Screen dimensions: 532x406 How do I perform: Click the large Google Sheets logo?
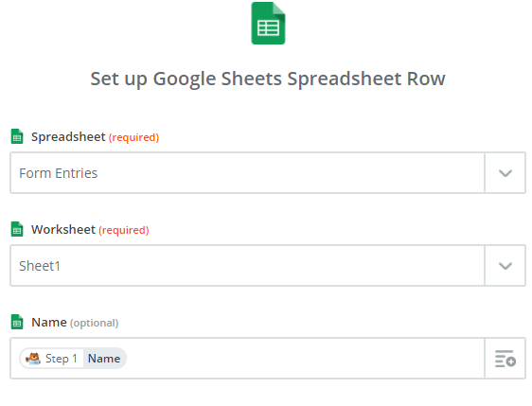pyautogui.click(x=268, y=23)
